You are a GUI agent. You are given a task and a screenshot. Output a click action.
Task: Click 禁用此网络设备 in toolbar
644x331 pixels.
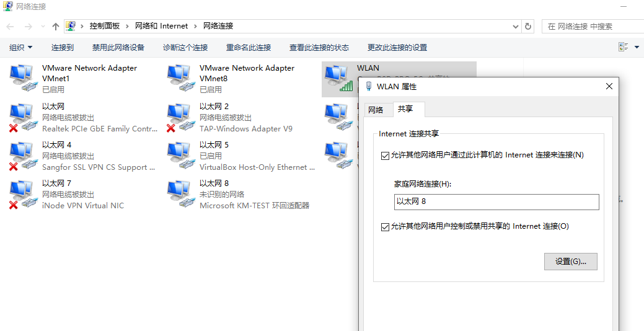click(118, 47)
